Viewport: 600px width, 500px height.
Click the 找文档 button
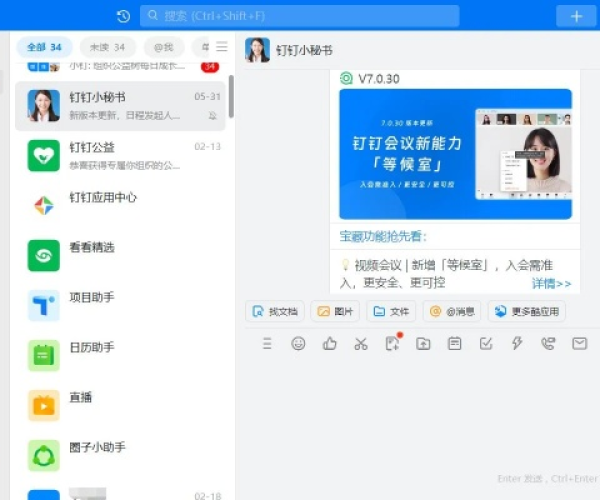(275, 311)
